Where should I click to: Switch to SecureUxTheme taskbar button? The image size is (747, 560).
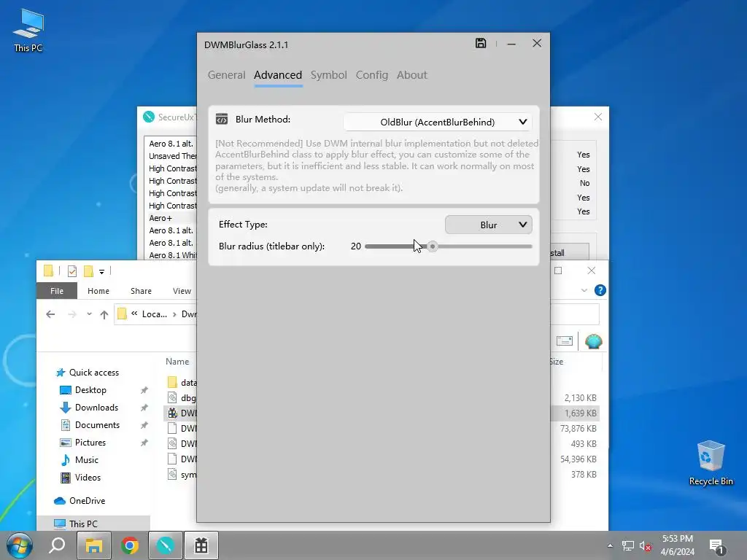pyautogui.click(x=166, y=545)
